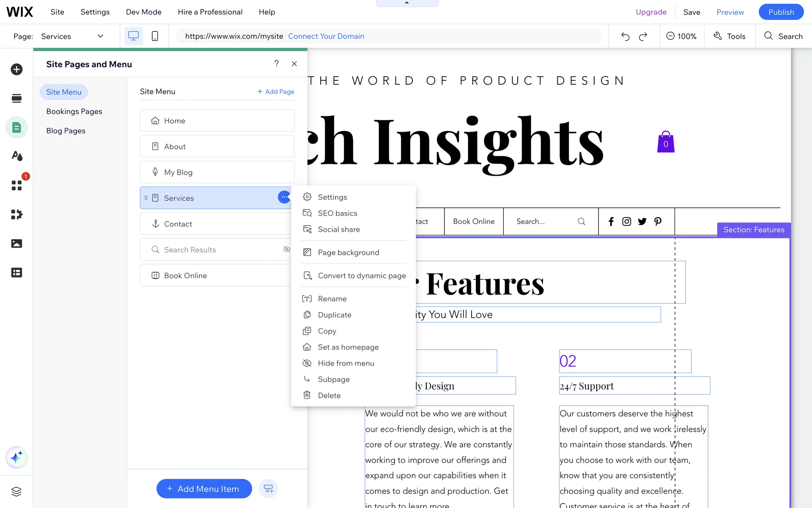The image size is (812, 508).
Task: Switch to mobile view icon
Action: click(155, 36)
